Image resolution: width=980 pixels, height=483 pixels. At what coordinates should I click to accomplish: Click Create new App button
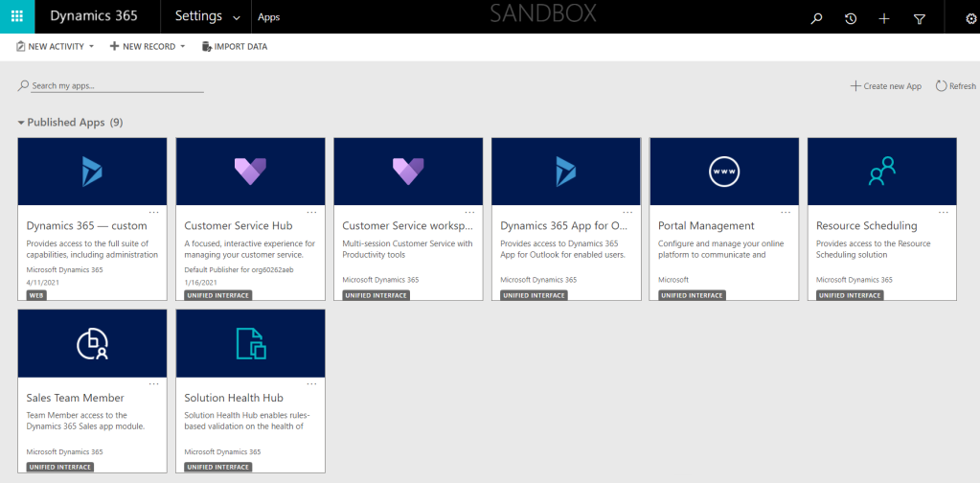pos(885,86)
